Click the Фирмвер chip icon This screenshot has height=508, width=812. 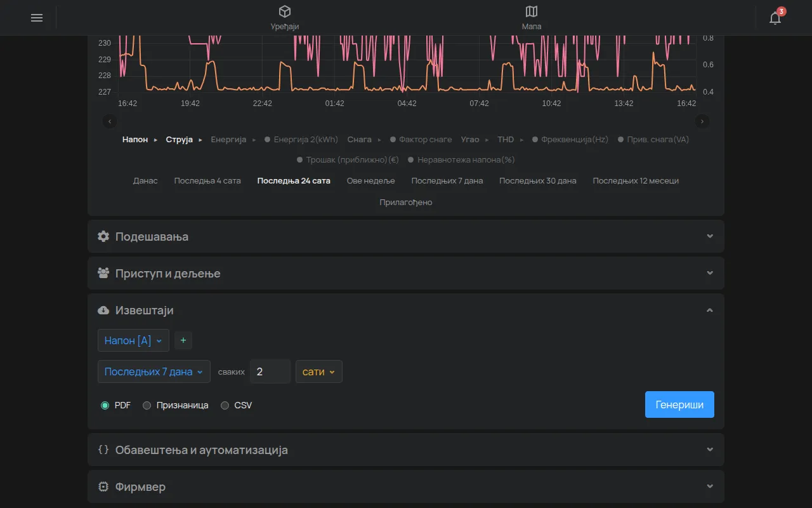[103, 486]
